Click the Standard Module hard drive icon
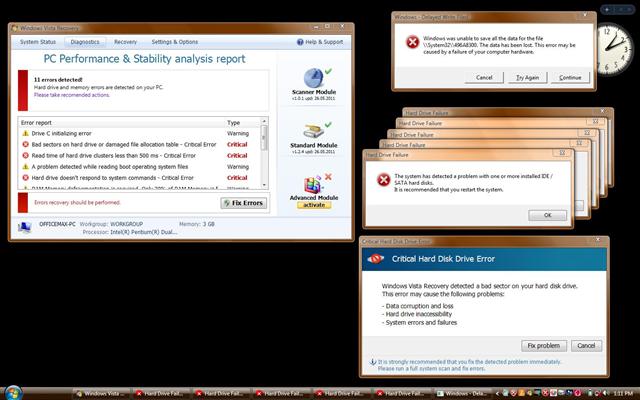The image size is (640, 400). pos(313,131)
